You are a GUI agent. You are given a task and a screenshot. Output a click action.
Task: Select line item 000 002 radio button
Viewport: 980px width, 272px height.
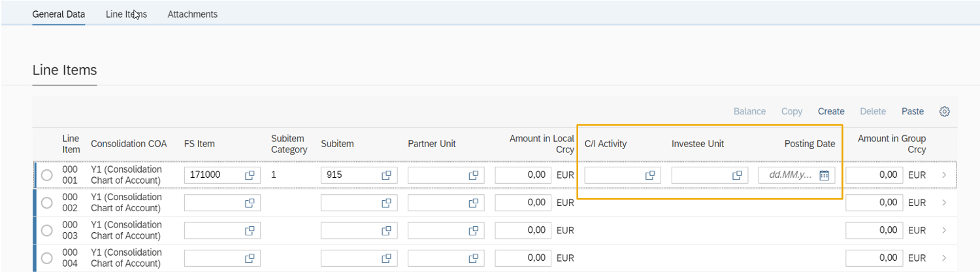click(x=46, y=203)
